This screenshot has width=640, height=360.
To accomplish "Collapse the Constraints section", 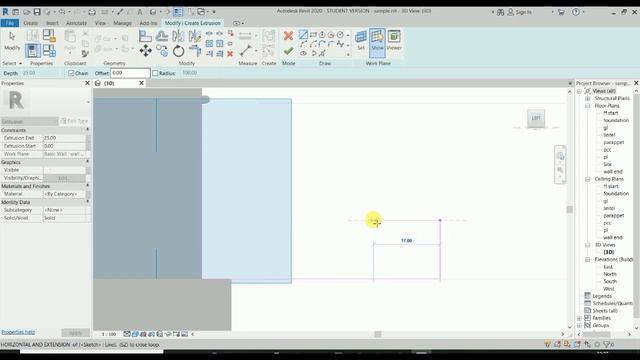I will pyautogui.click(x=87, y=130).
